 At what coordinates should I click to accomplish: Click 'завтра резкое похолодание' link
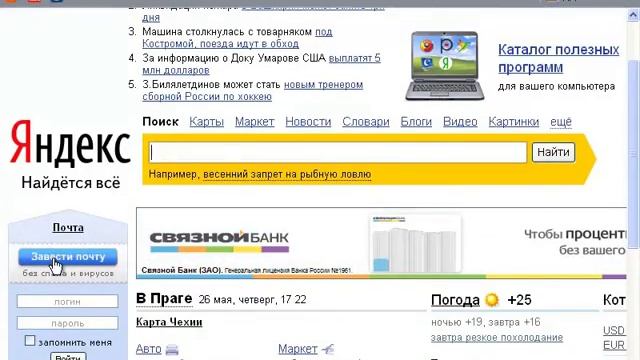[497, 338]
